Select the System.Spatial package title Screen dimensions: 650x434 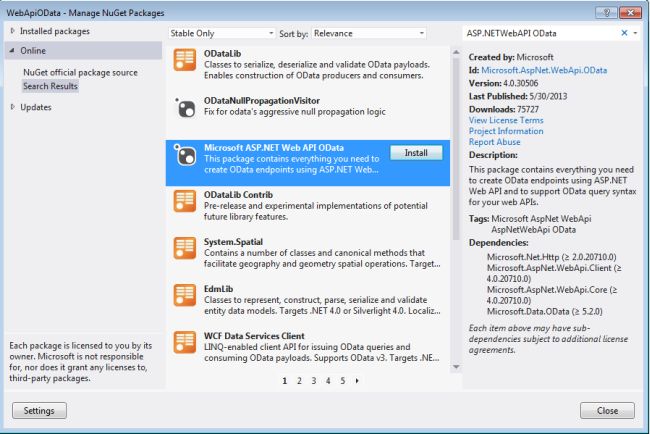[x=233, y=242]
